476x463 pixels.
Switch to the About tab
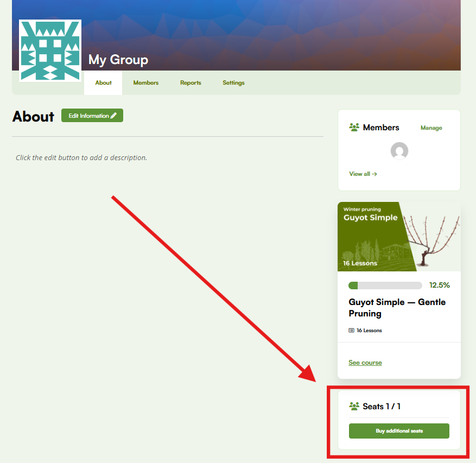coord(103,83)
